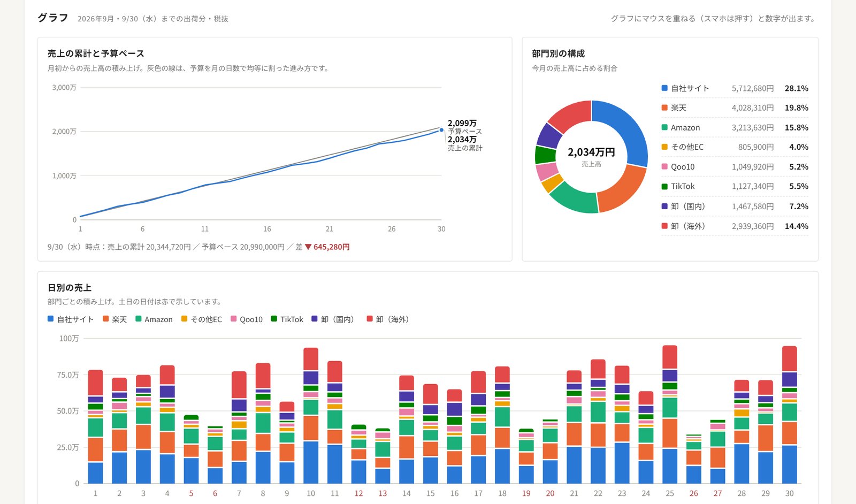Screen dimensions: 856x504
Task: Select the Amazon row in 部門別の構成 table
Action: pyautogui.click(x=735, y=127)
